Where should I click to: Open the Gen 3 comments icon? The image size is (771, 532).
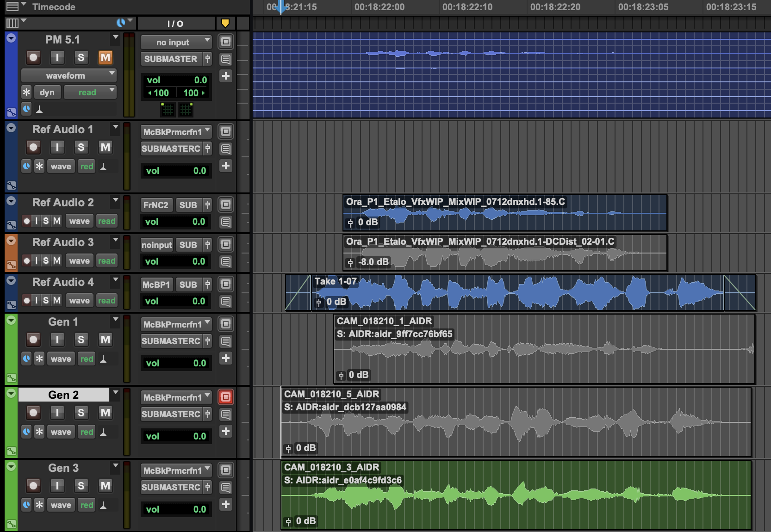[225, 488]
